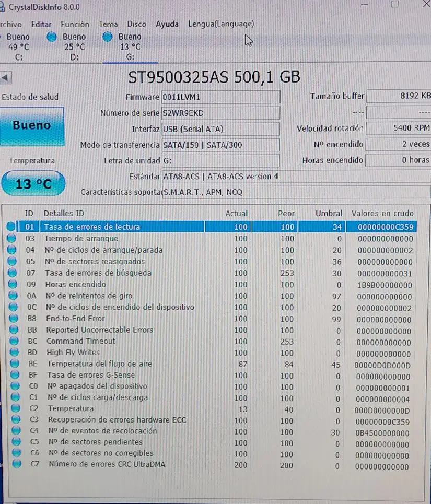Click status icon for sectores no corregibles
The image size is (431, 504).
click(x=17, y=453)
